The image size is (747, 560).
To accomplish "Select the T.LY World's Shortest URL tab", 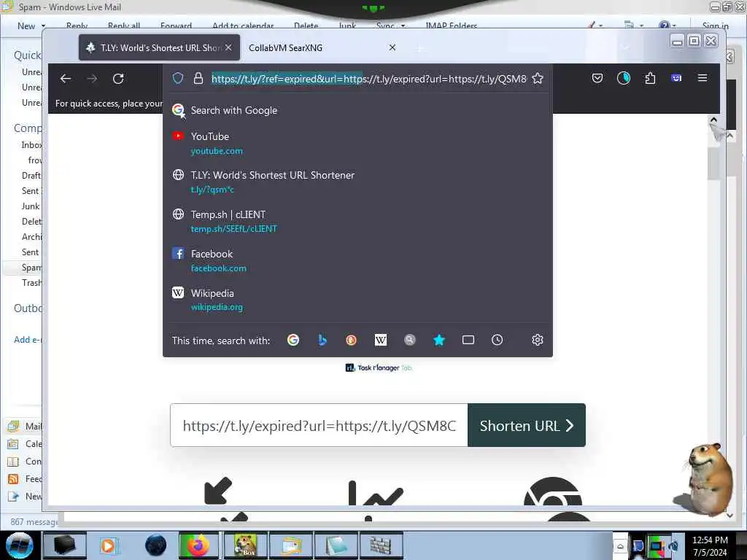I will pos(160,47).
